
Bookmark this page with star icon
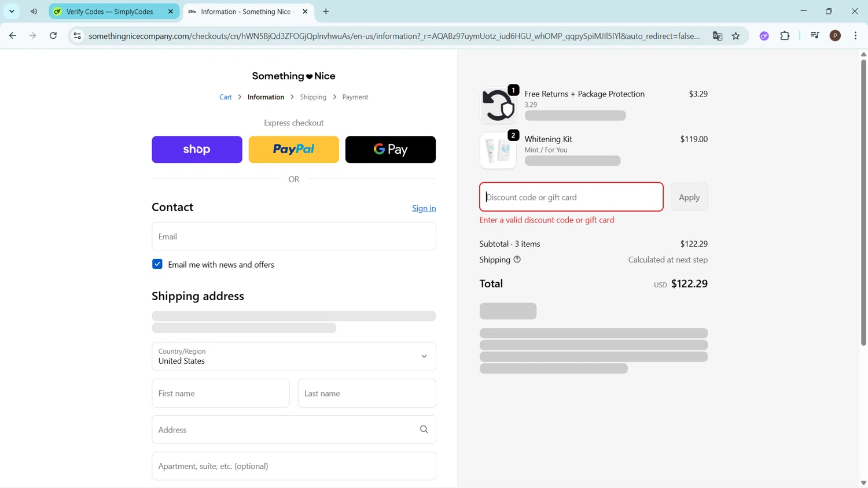point(736,36)
